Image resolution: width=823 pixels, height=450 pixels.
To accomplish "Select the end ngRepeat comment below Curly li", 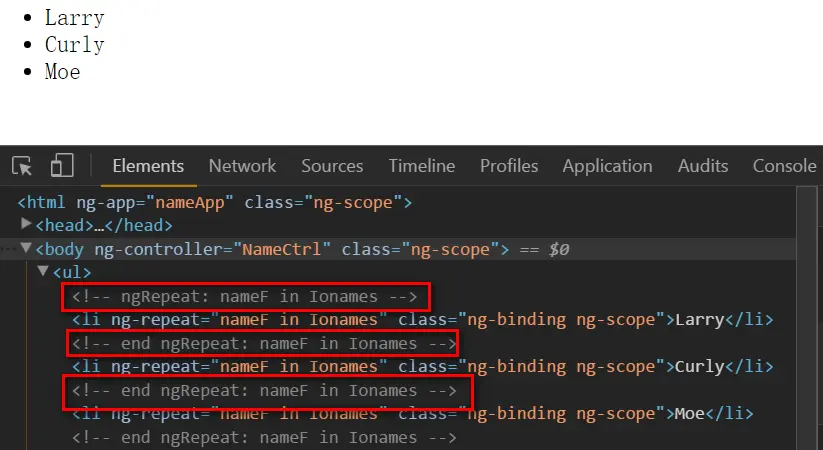I will [x=265, y=390].
